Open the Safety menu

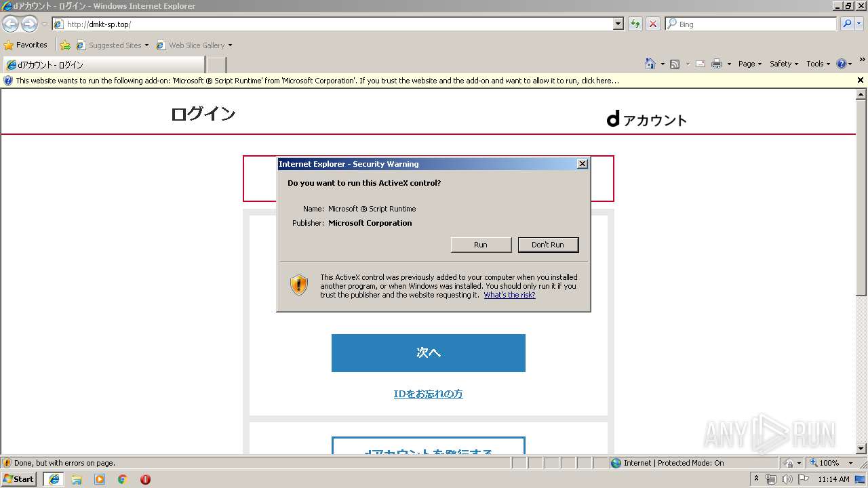[784, 64]
